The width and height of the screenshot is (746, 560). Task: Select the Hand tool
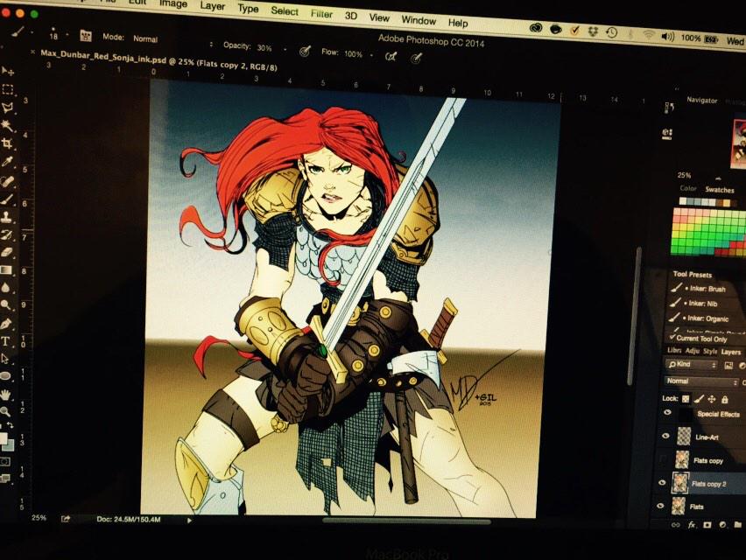pos(5,395)
